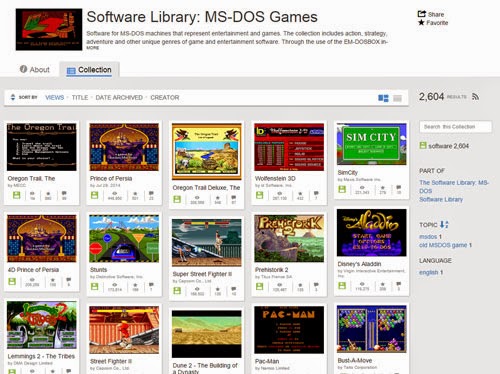Click software icon on SimCity card
The height and width of the screenshot is (374, 500).
tap(342, 189)
